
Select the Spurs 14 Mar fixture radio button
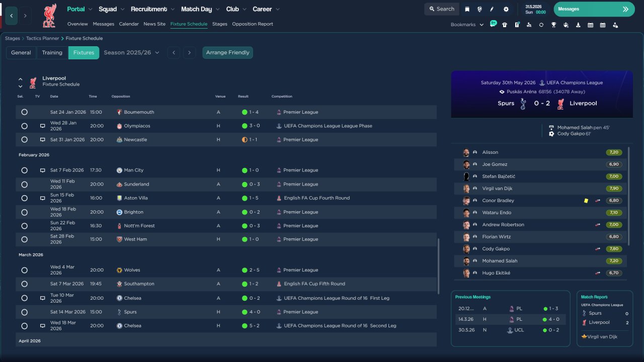24,312
